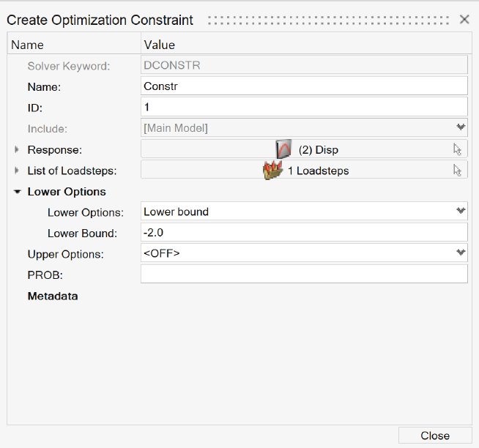Open the Include dropdown
Screen dimensions: 479x448
pos(461,128)
